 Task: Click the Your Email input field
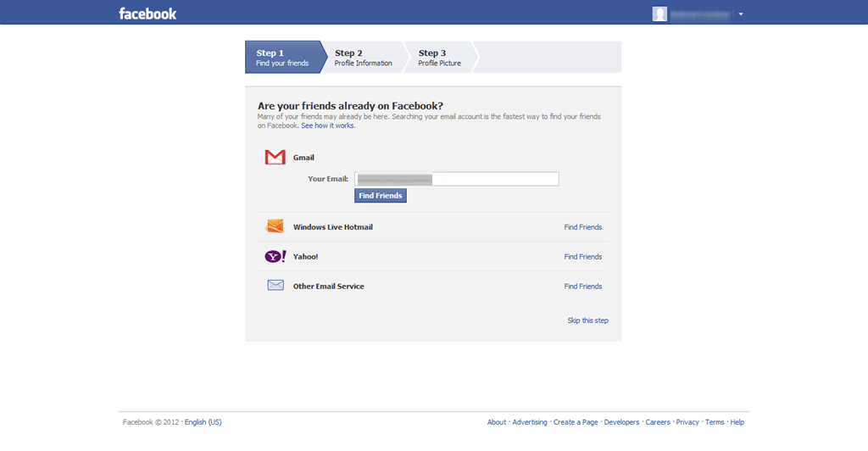(457, 179)
